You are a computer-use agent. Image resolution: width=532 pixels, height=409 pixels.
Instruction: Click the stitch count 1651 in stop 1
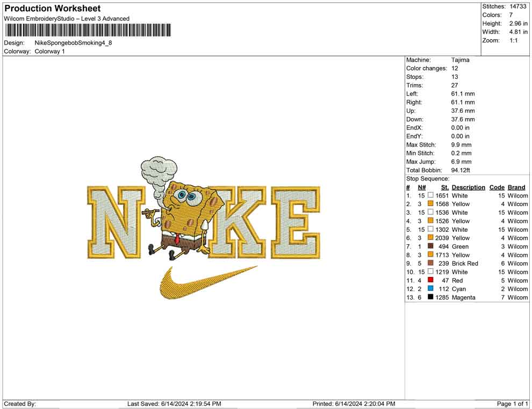[442, 195]
